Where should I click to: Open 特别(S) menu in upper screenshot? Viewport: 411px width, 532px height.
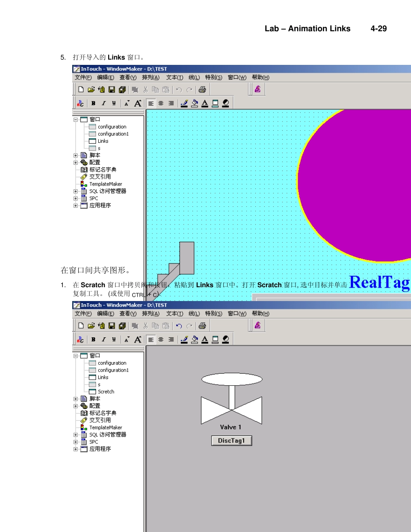214,77
